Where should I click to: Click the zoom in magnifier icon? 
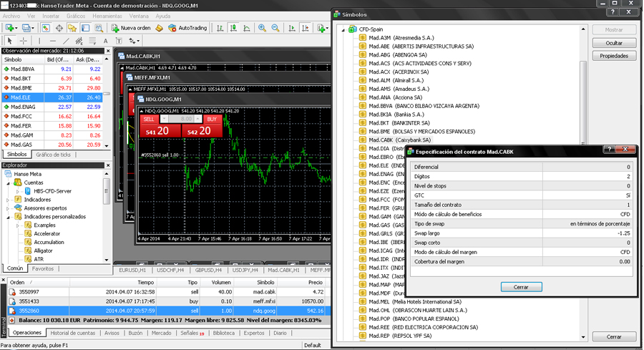(x=263, y=28)
